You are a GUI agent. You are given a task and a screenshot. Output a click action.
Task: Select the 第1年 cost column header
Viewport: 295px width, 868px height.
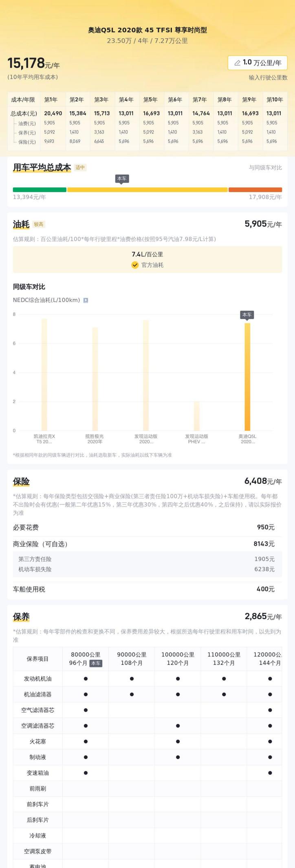tap(51, 100)
